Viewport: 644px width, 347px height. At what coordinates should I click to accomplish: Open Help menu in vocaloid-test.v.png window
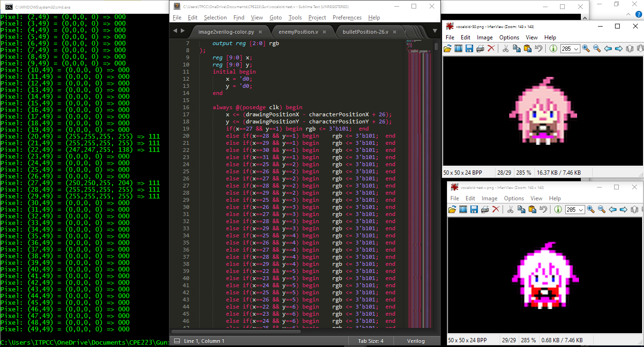click(x=555, y=198)
